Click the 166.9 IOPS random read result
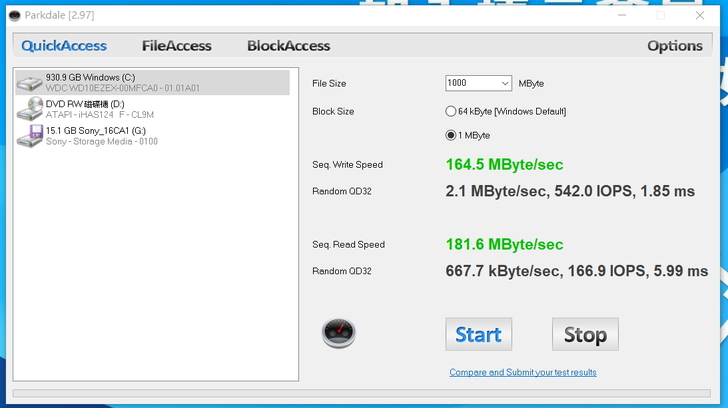The image size is (728, 408). [606, 271]
